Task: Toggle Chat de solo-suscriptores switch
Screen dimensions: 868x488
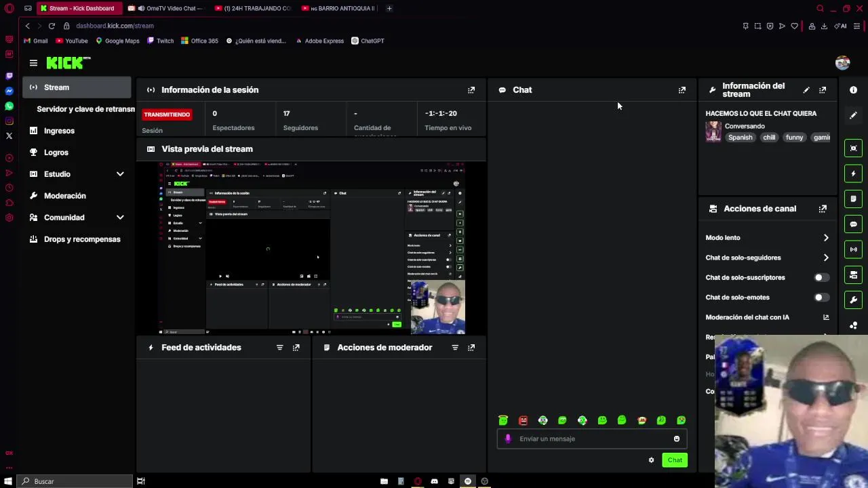Action: click(x=821, y=277)
